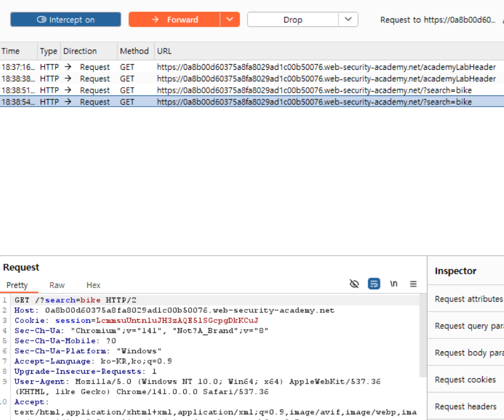Viewport: 504px width, 420px height.
Task: Select the 18:37:16 academyLabHeader request row
Action: tap(252, 67)
